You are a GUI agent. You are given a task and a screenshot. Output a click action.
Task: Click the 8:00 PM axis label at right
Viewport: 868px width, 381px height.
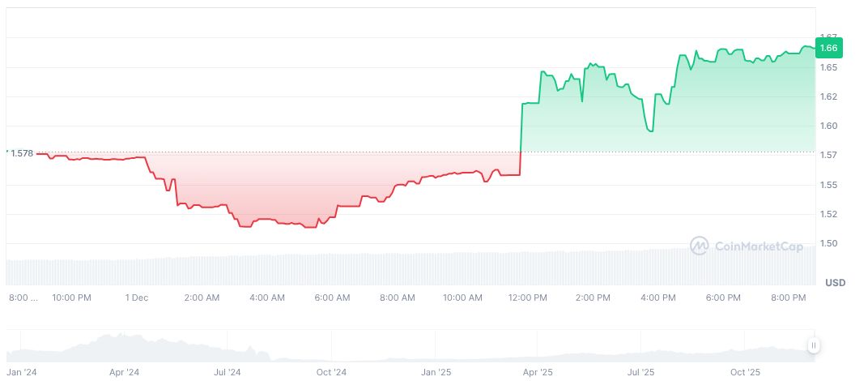[789, 298]
